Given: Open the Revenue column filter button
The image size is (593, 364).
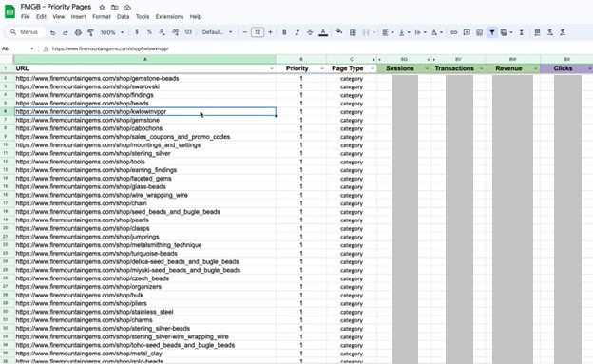Looking at the screenshot, I should pyautogui.click(x=536, y=68).
